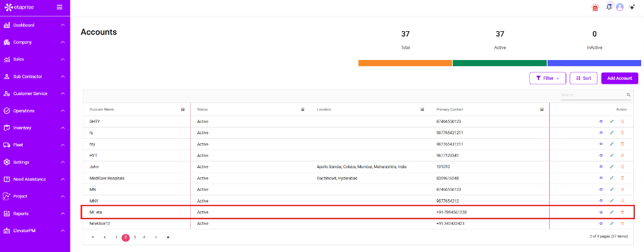Edit the MN account
Screen dimensions: 644x252
[612, 189]
